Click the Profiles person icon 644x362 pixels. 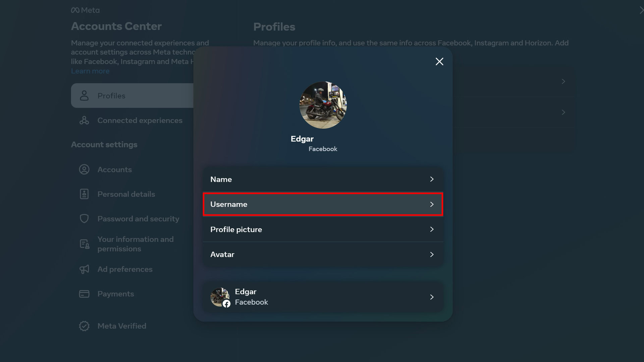[x=84, y=96]
